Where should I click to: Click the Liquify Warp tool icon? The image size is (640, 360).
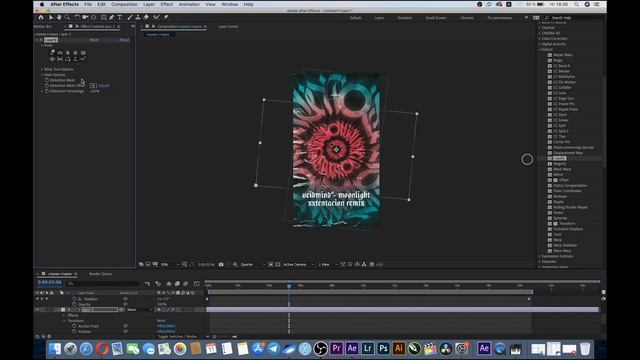pyautogui.click(x=52, y=53)
